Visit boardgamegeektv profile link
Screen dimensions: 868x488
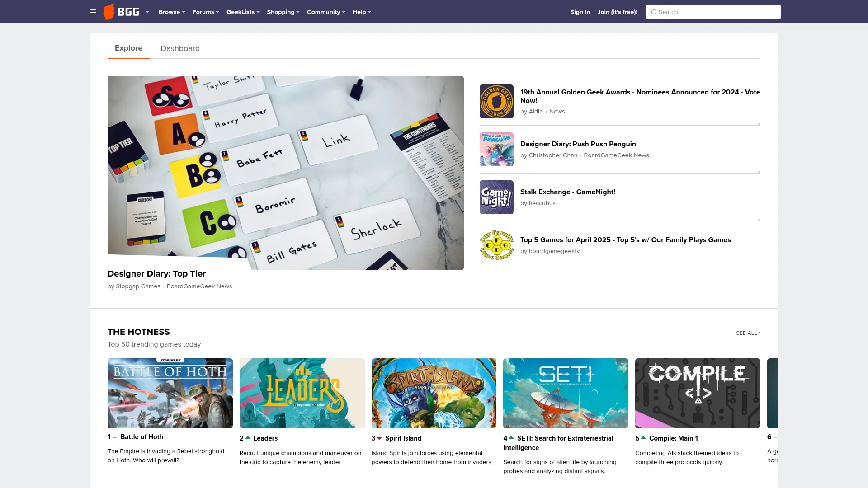554,251
